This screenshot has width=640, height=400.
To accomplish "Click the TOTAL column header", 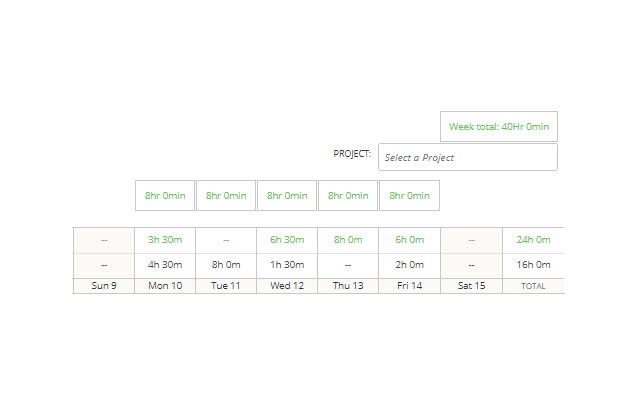I will [533, 286].
